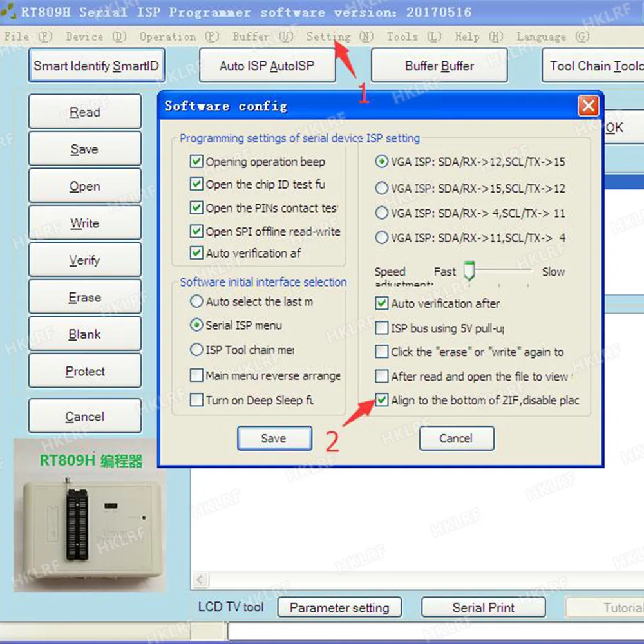Image resolution: width=644 pixels, height=644 pixels.
Task: Enable Turn on Deep Sleep option
Action: [x=196, y=400]
